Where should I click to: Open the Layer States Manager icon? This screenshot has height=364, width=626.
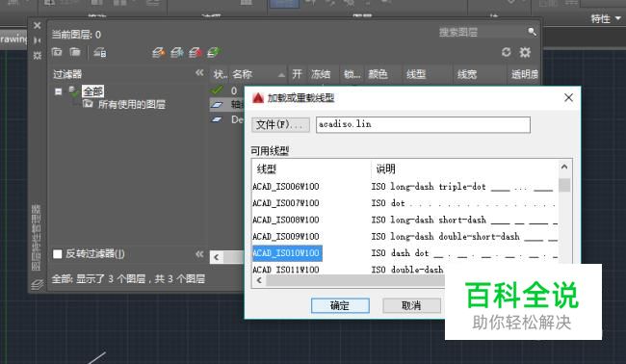pos(100,52)
